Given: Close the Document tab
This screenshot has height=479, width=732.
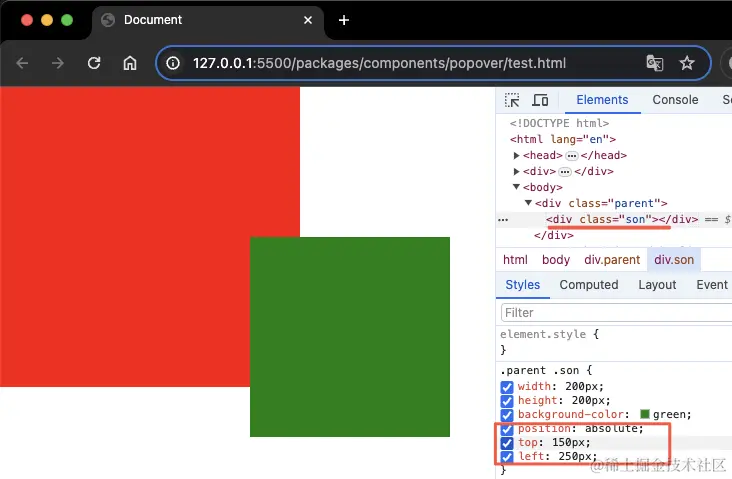Looking at the screenshot, I should tap(308, 20).
